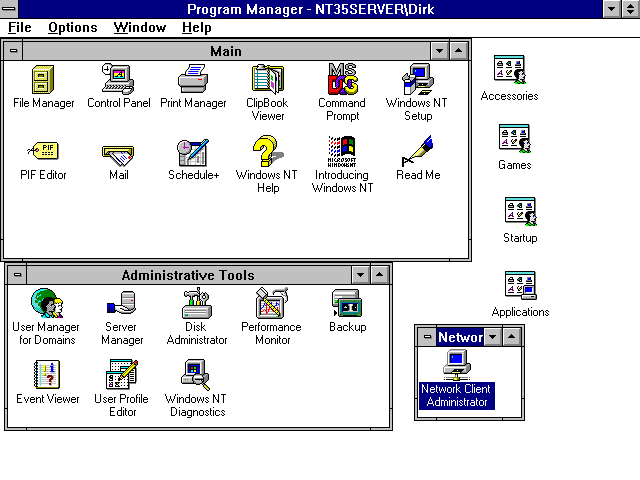Screen dimensions: 640x480
Task: Launch Schedule+ from Main
Action: [193, 152]
